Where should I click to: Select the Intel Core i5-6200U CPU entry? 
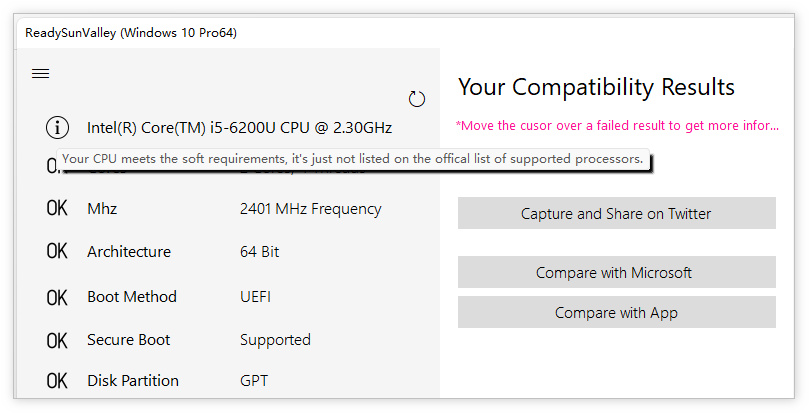pyautogui.click(x=239, y=128)
